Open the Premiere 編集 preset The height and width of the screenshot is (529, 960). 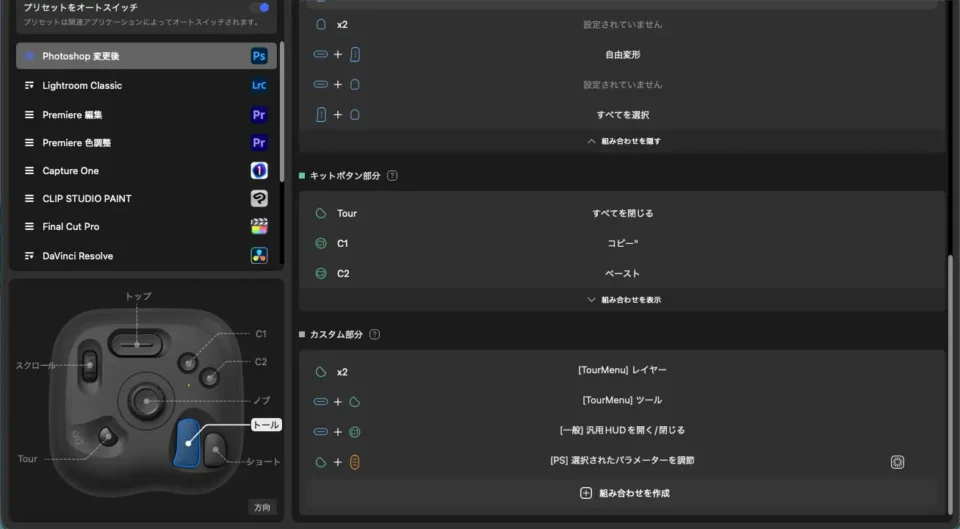[x=146, y=114]
